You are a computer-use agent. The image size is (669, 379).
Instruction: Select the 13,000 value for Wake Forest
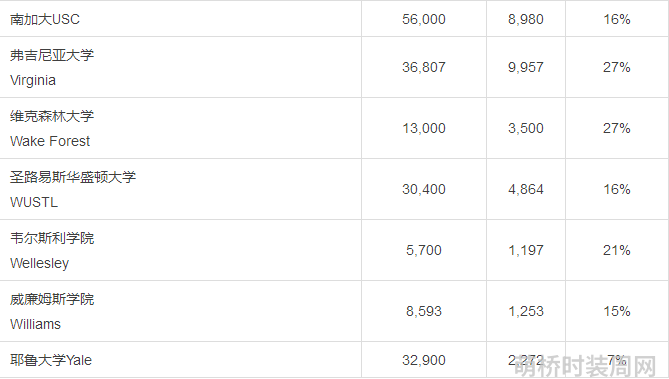[424, 128]
